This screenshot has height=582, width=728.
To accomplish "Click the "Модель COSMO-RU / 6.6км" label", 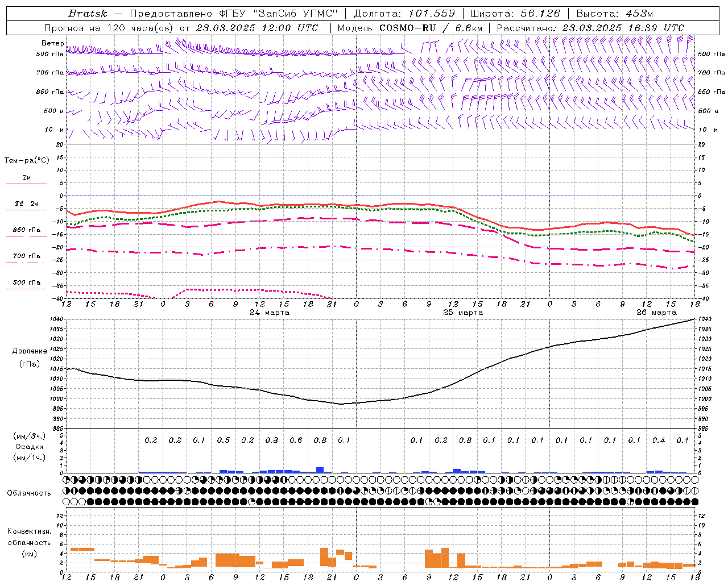I will [x=410, y=28].
